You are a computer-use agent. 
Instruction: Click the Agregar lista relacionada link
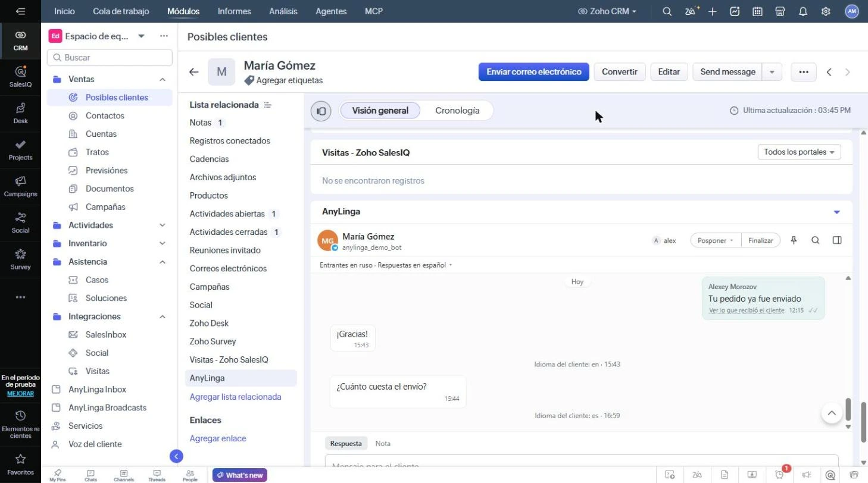(235, 397)
